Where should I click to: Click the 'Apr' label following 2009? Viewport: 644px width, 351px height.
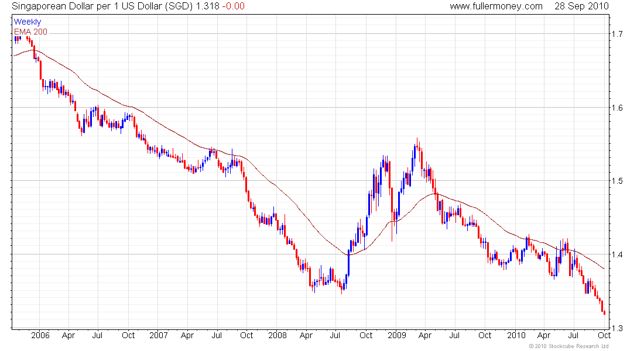(425, 335)
